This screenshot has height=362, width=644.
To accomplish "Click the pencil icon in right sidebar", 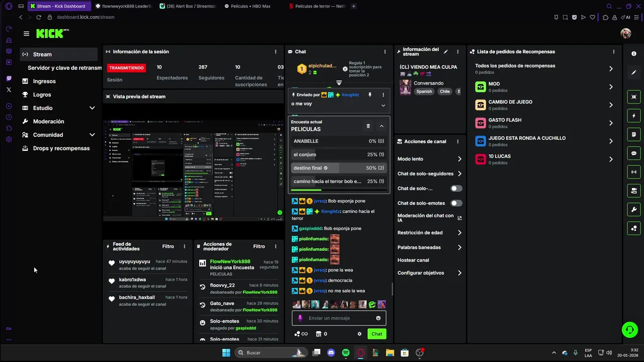I will click(x=634, y=73).
